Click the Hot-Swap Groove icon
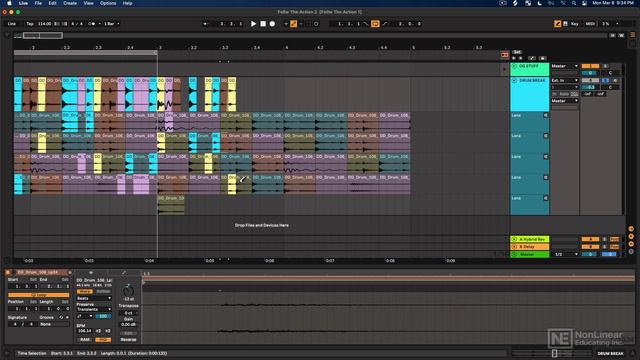The width and height of the screenshot is (640, 360). [x=61, y=317]
